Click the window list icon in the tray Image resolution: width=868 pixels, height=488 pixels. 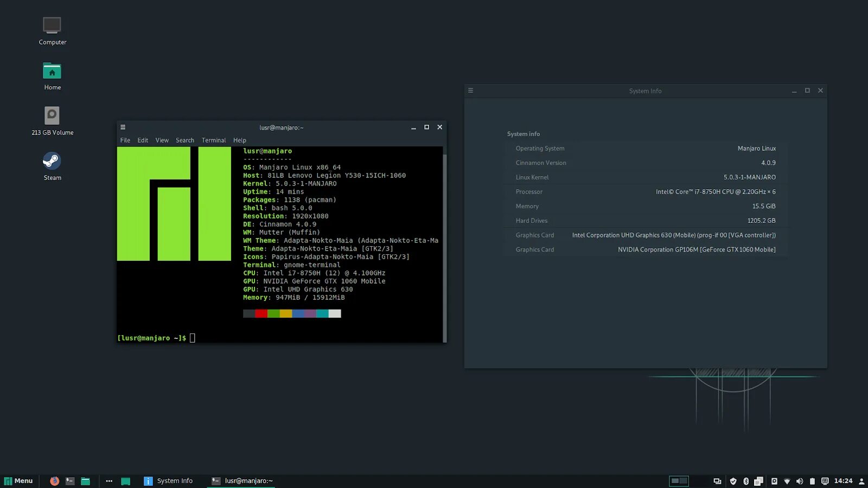pos(717,481)
